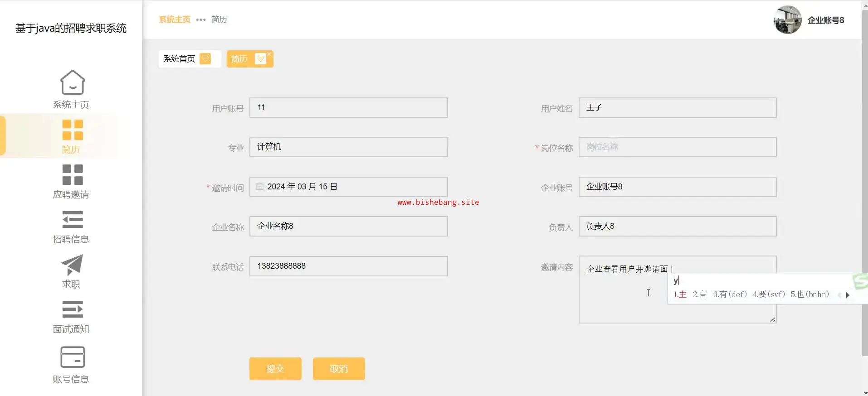Open 系统主页 from the sidebar house icon
868x396 pixels.
tap(72, 82)
